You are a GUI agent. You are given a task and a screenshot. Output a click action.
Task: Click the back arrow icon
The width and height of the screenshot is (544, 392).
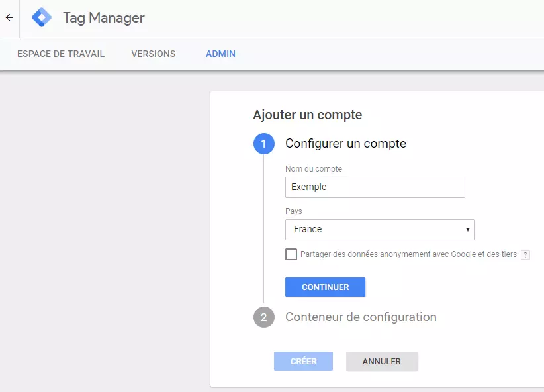point(9,17)
